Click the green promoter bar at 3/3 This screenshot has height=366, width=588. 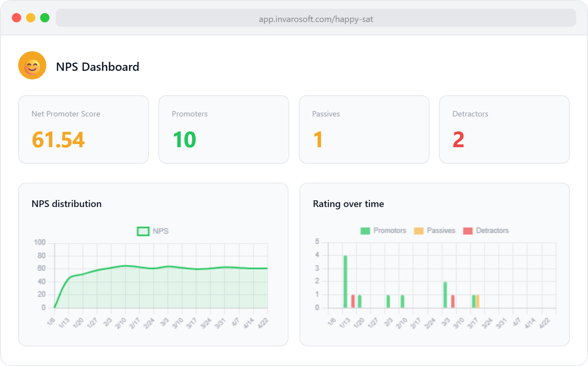click(x=445, y=295)
